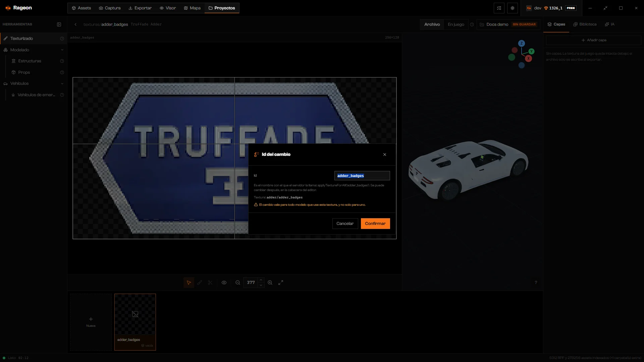The height and width of the screenshot is (362, 644).
Task: Create a new texture with Nueva
Action: point(91,322)
